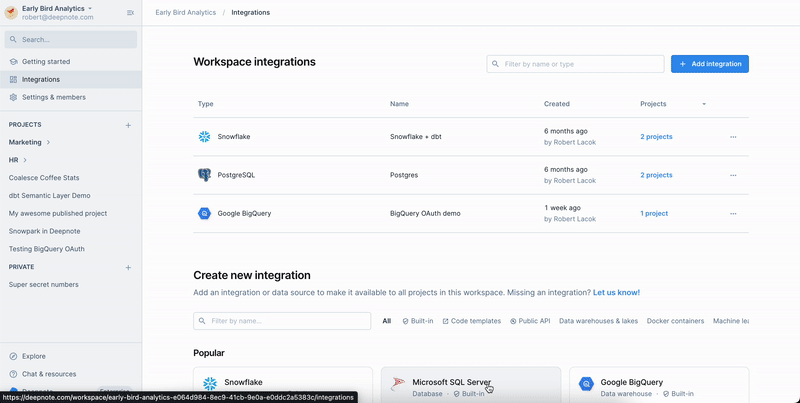
Task: Select the Public API filter tab
Action: click(x=530, y=321)
